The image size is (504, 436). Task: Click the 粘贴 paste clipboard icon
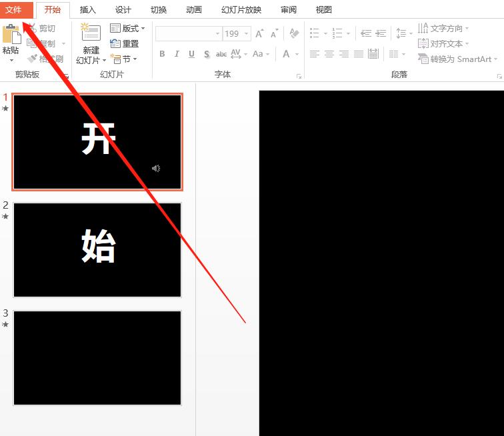[11, 34]
